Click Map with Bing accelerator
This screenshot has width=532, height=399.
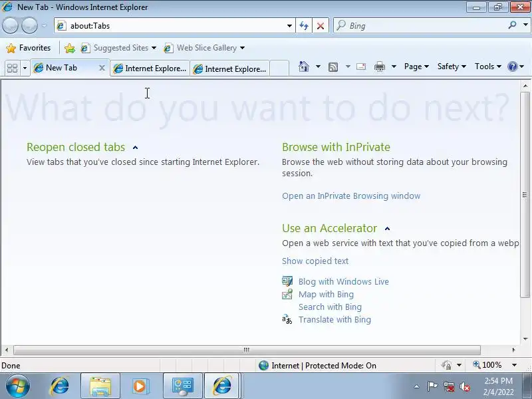tap(326, 294)
